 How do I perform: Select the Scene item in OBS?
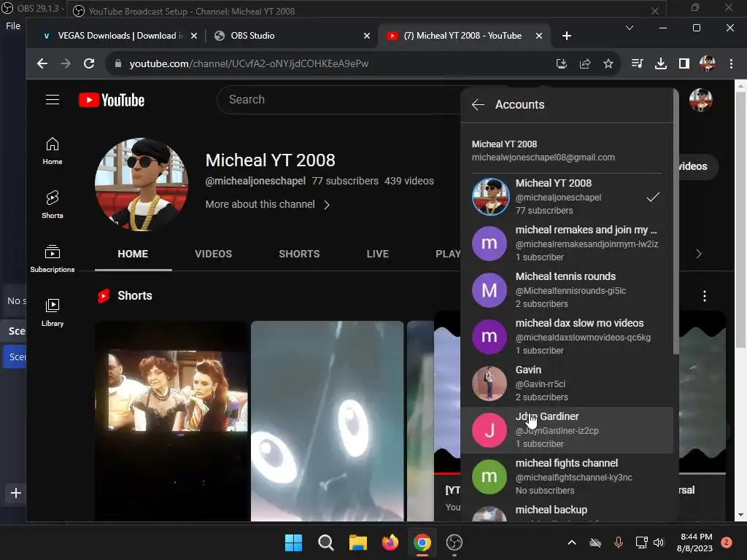coord(15,357)
